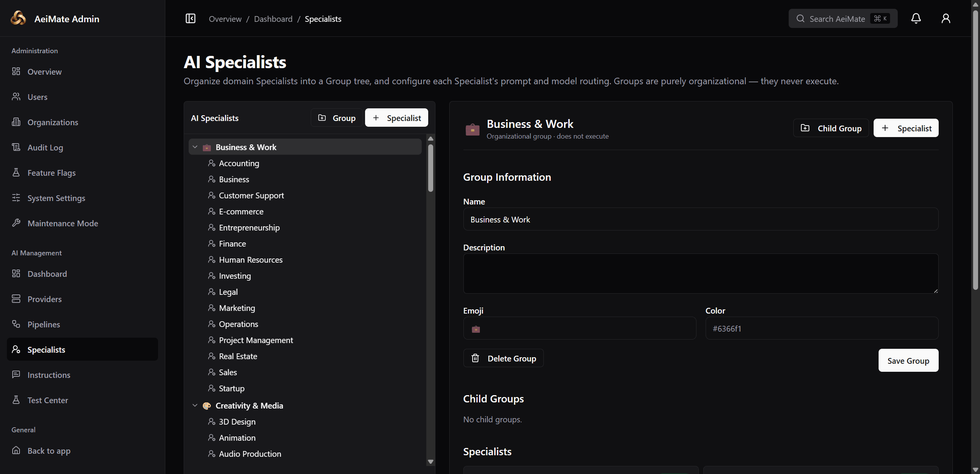Click the Delete Group button
This screenshot has width=980, height=474.
(503, 358)
